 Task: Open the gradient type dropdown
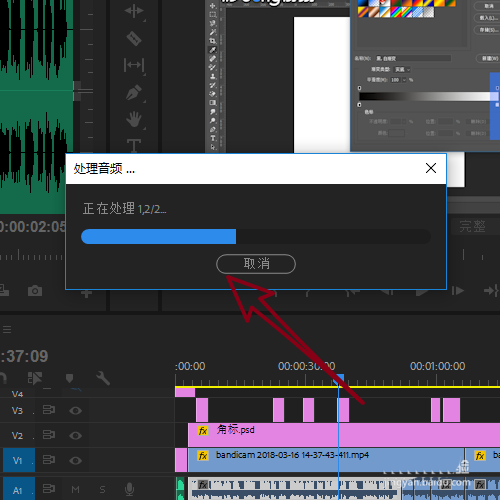coord(402,69)
